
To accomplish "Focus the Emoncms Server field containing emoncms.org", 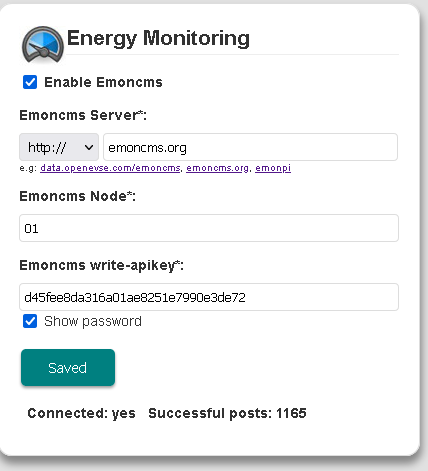I will coord(250,147).
